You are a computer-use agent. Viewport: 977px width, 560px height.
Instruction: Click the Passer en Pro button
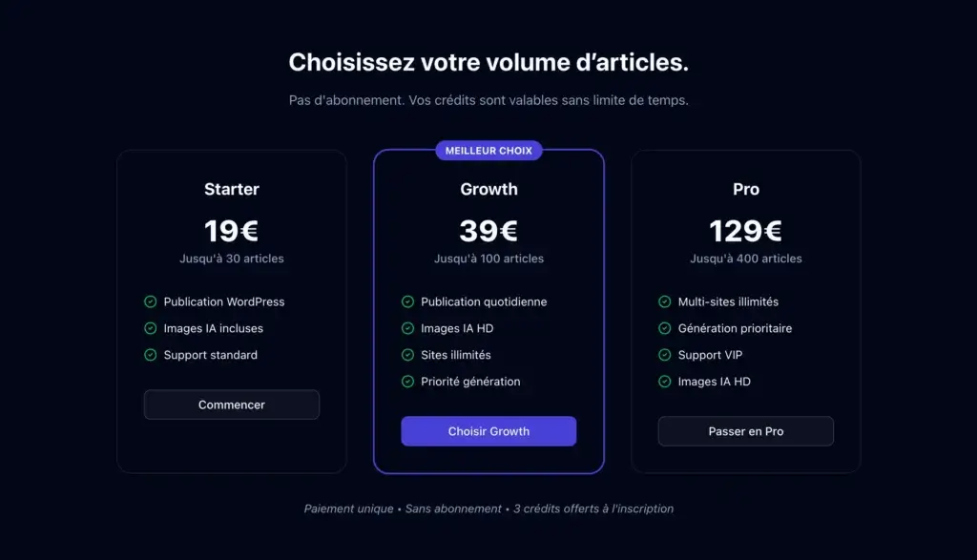click(745, 431)
